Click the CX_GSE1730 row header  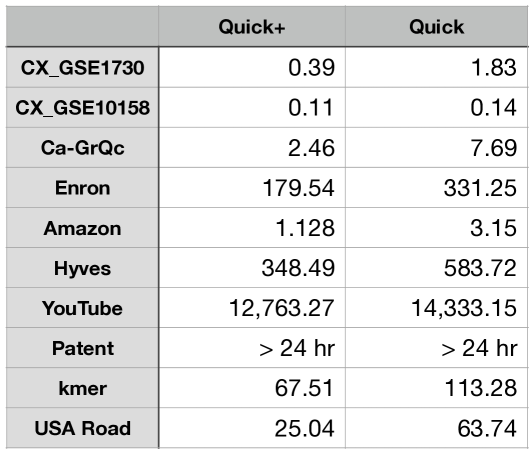pos(82,67)
